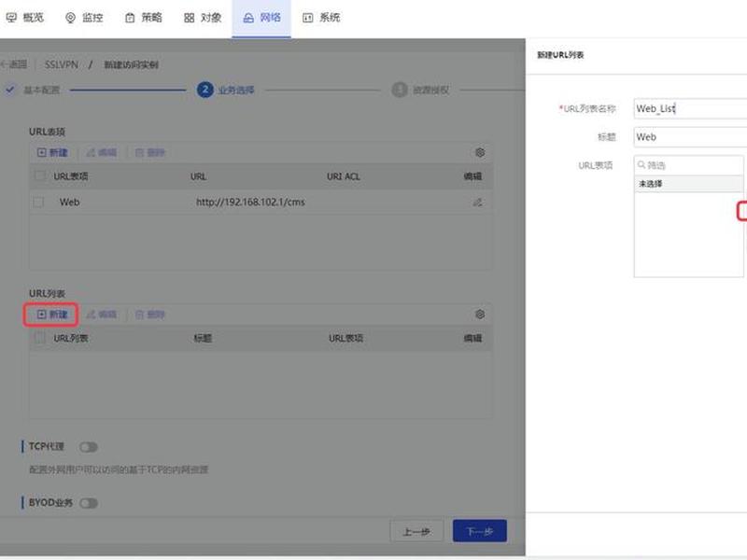The width and height of the screenshot is (747, 560).
Task: Click the URL ACL column header
Action: [344, 176]
